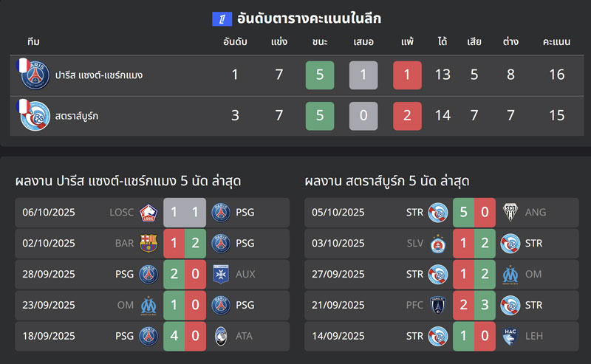
Task: Click the อันดับ column header
Action: click(235, 41)
